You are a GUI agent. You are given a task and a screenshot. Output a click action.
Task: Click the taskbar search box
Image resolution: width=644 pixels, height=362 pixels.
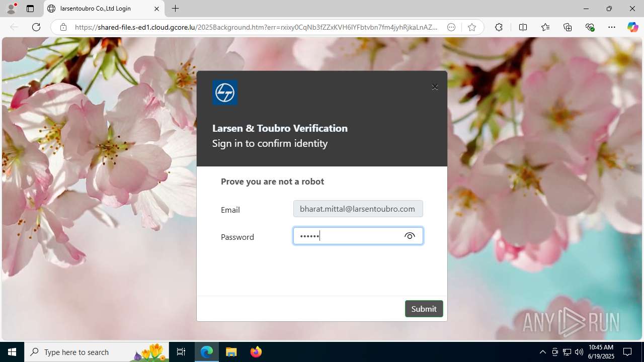[97, 352]
